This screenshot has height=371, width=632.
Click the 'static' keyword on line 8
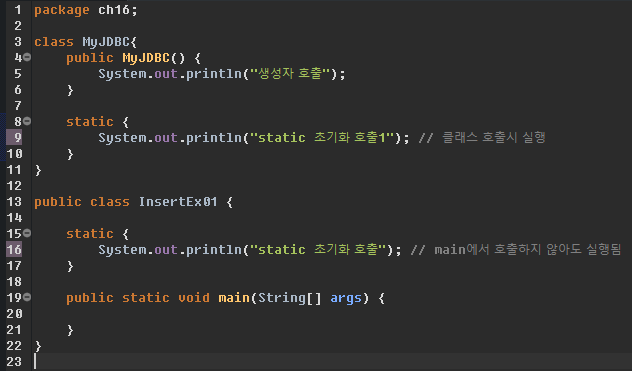pyautogui.click(x=90, y=122)
